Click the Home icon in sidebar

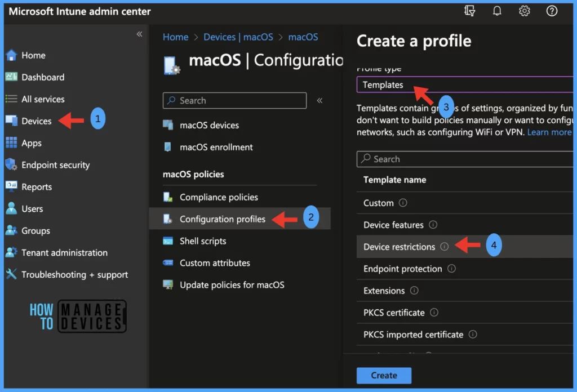[11, 55]
